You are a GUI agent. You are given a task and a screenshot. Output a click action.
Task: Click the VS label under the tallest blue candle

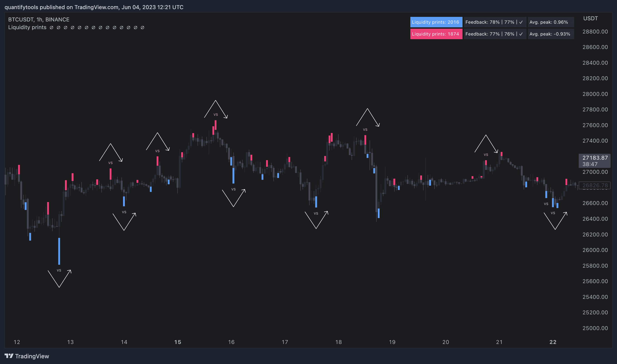(x=59, y=270)
